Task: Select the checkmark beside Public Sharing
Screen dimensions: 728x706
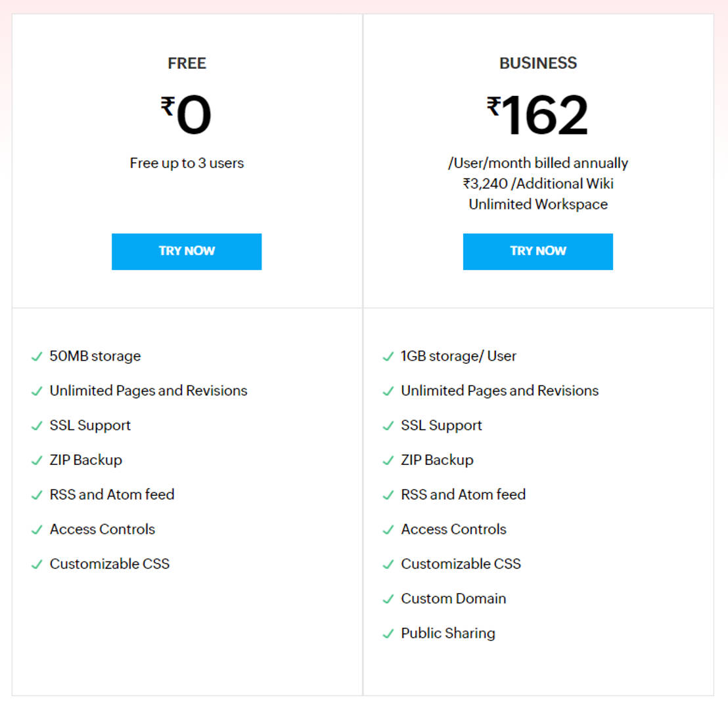Action: tap(388, 633)
